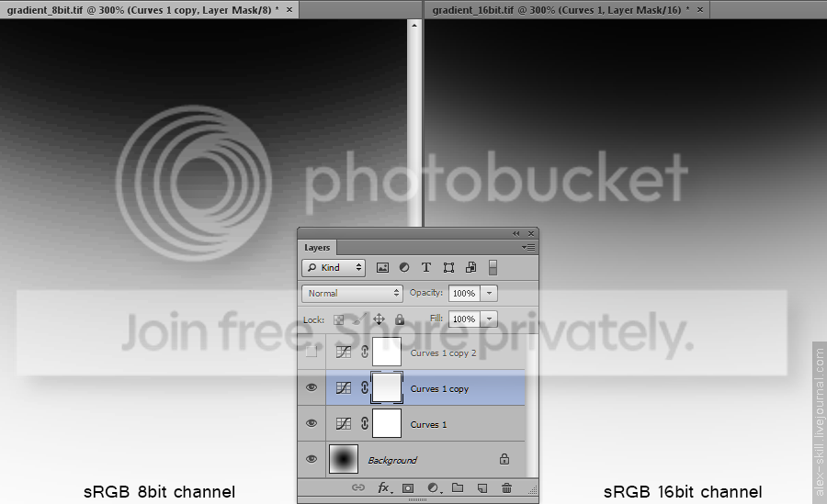Create a new group folder
Image resolution: width=827 pixels, height=504 pixels.
(x=458, y=487)
